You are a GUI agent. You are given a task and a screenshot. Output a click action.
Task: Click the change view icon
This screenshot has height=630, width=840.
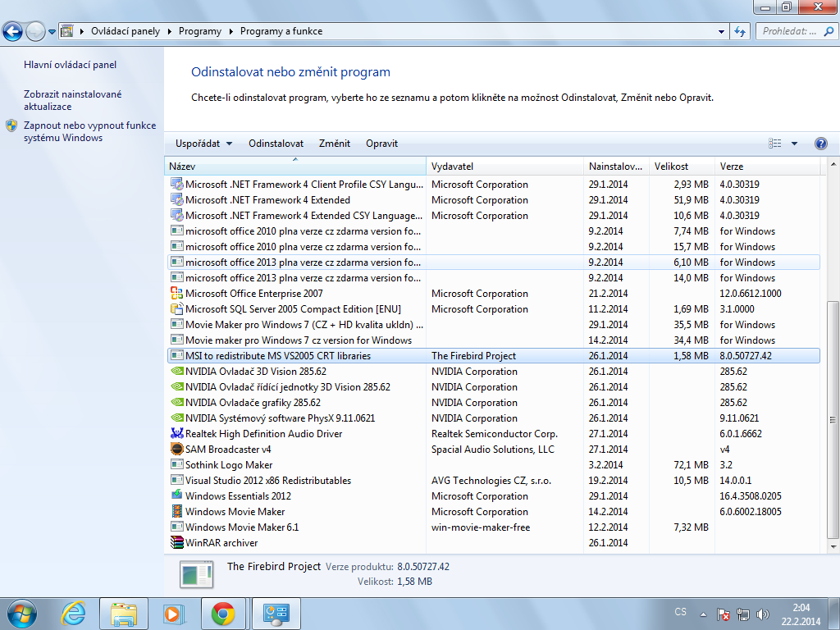coord(774,143)
